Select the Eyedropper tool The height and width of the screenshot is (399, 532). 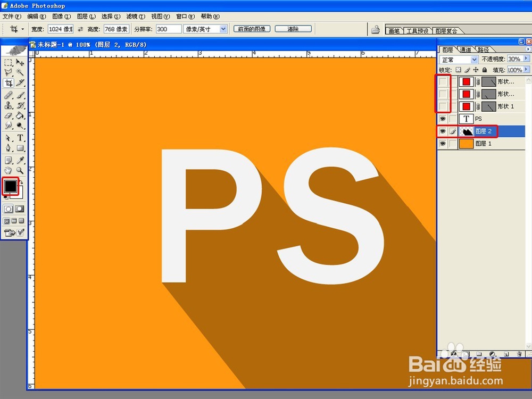(x=20, y=160)
